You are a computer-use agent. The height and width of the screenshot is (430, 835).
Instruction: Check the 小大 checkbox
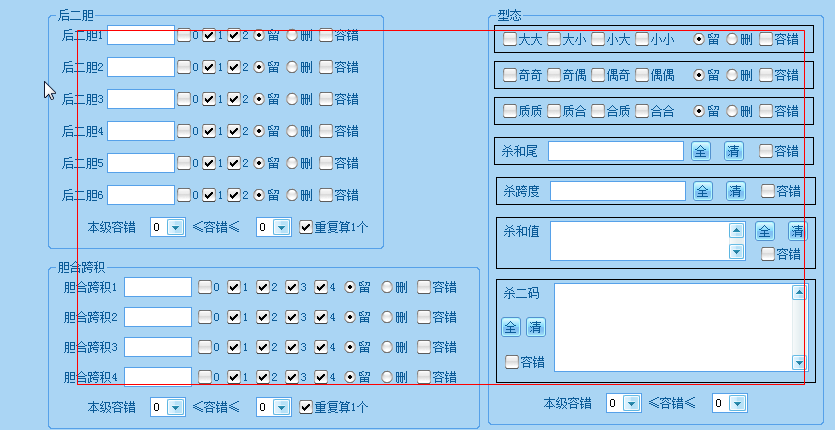point(598,39)
